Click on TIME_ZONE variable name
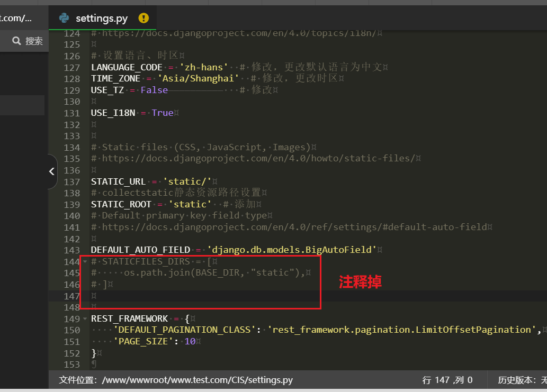 (x=115, y=78)
